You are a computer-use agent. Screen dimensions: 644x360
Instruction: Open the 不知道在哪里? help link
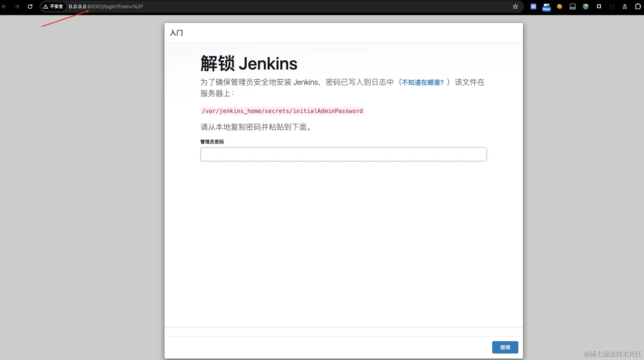click(x=423, y=82)
